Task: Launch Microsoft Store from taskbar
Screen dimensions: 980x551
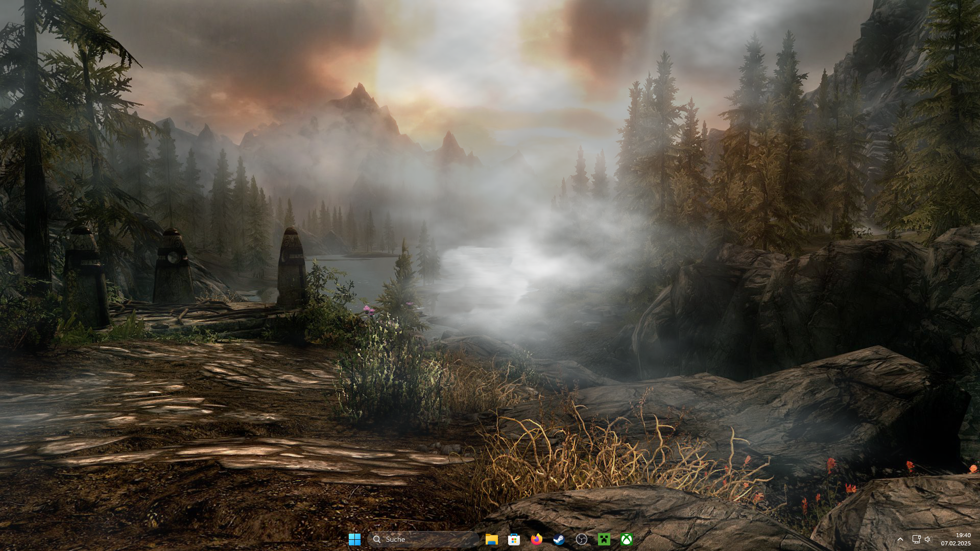Action: tap(514, 539)
